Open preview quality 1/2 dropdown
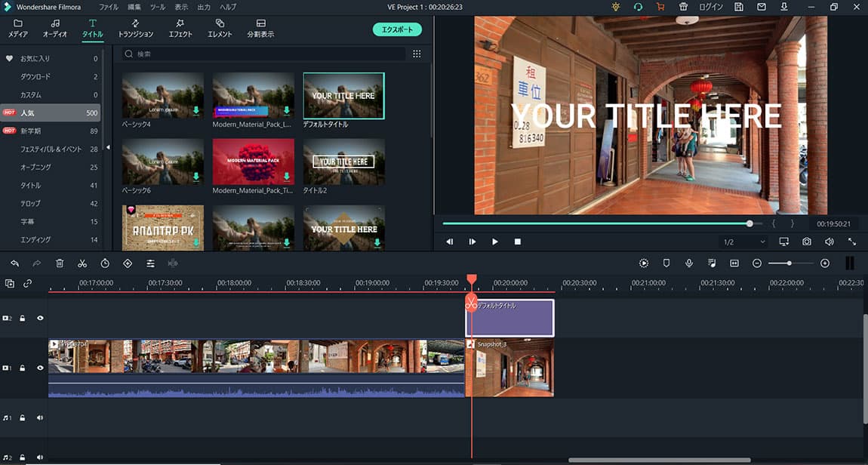This screenshot has height=465, width=868. 744,242
